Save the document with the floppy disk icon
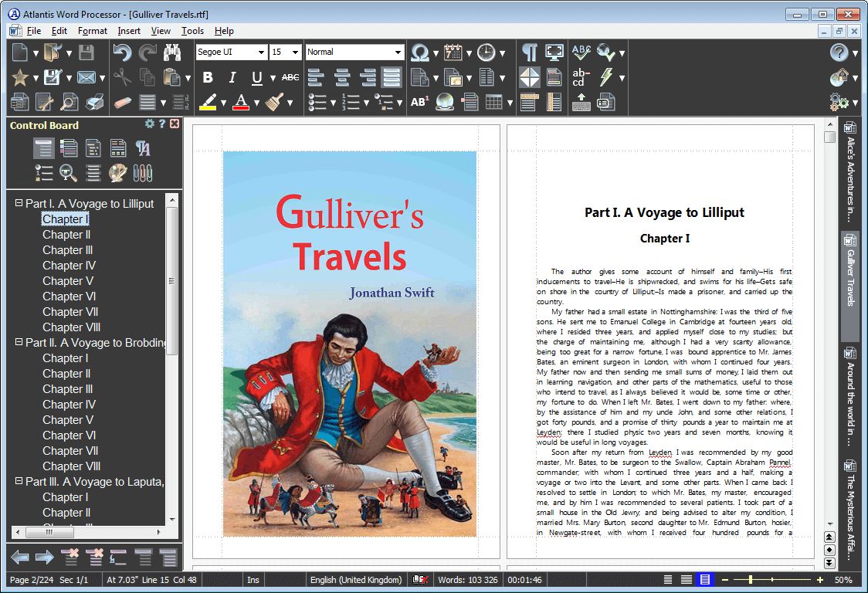Screen dimensions: 868x593 pos(86,53)
